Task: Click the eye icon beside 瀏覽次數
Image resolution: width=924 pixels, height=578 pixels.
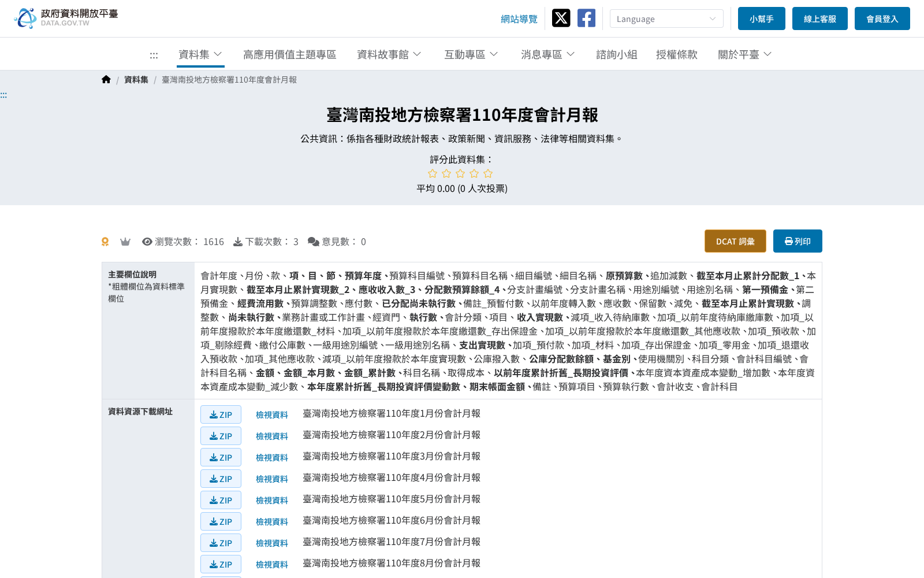Action: [x=147, y=242]
